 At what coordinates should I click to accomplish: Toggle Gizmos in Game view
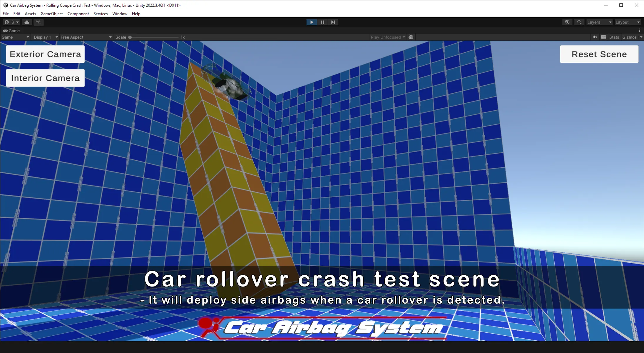point(629,37)
